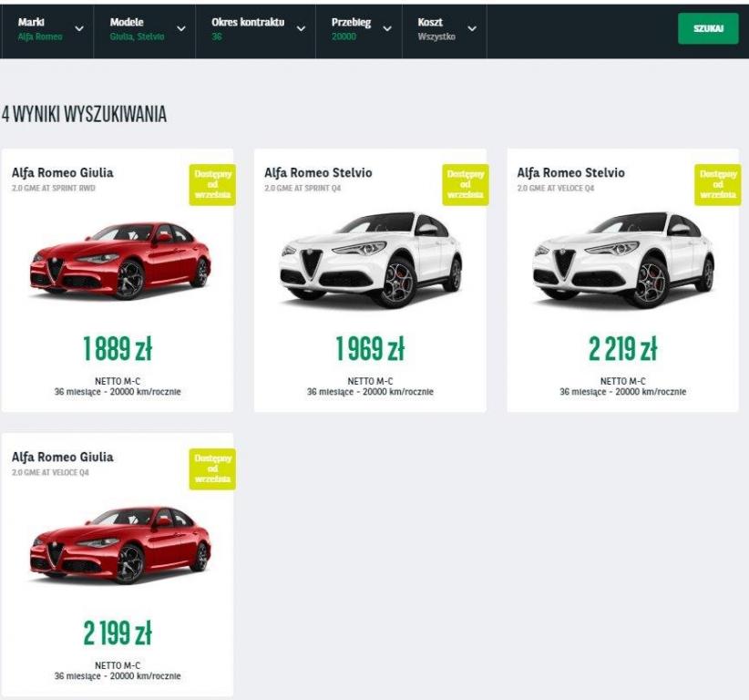Open the red Giulia Sprint RWD car image
The height and width of the screenshot is (700, 749).
pos(120,261)
